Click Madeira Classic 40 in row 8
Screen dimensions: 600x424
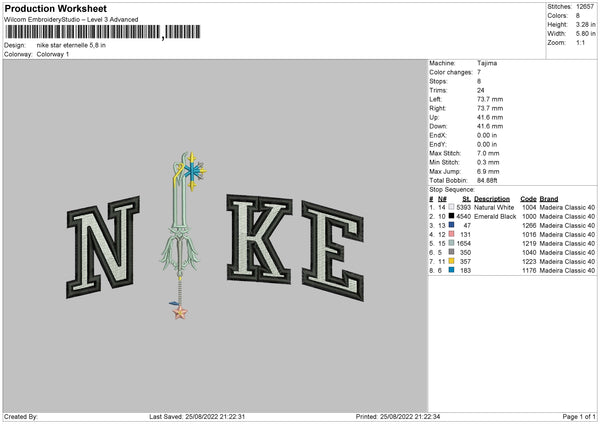pyautogui.click(x=567, y=271)
